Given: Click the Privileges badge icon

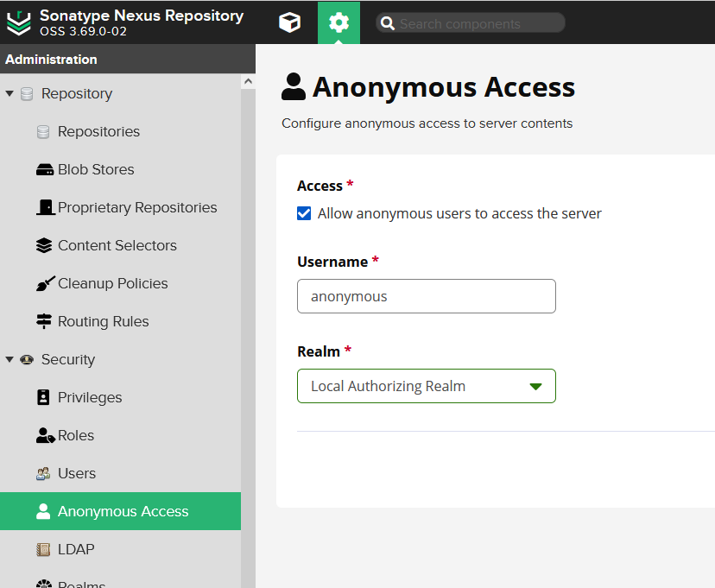Looking at the screenshot, I should pyautogui.click(x=44, y=398).
